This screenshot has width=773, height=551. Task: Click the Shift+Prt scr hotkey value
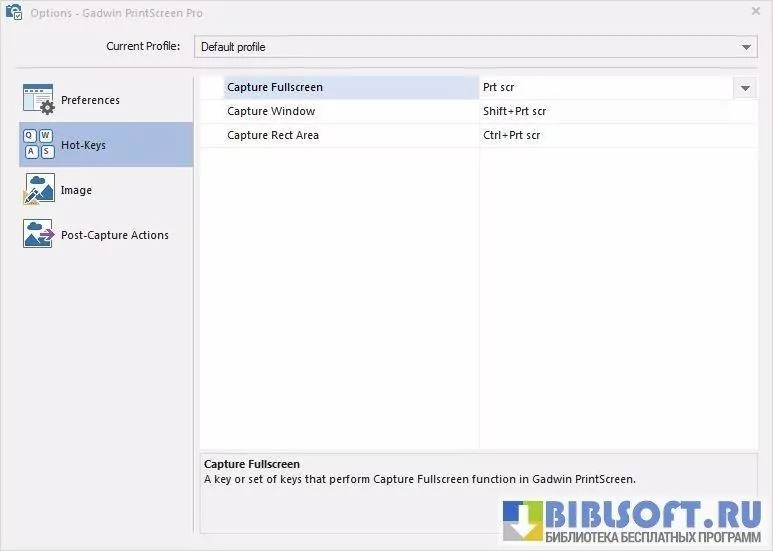pos(515,111)
